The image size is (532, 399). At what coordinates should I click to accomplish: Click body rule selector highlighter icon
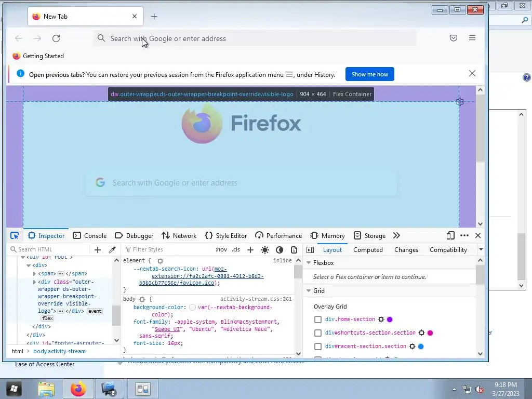point(142,299)
